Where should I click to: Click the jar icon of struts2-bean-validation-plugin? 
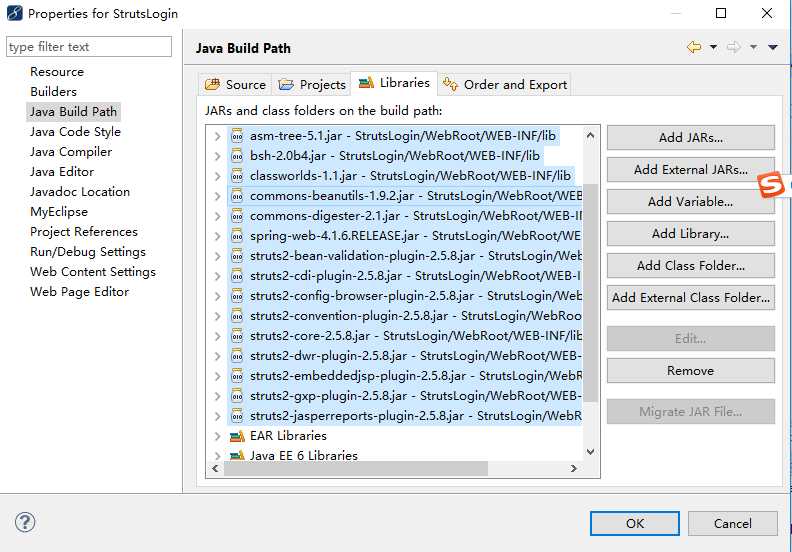[x=237, y=256]
